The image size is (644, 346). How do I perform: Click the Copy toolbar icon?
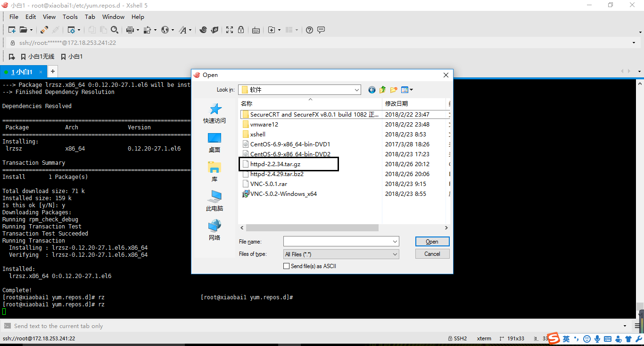point(92,30)
